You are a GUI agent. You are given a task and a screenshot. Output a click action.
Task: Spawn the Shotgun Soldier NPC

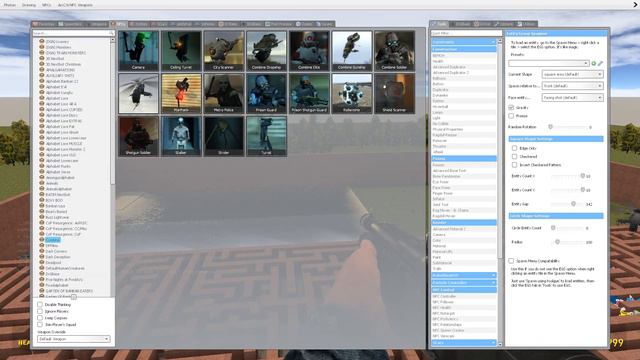pyautogui.click(x=138, y=136)
